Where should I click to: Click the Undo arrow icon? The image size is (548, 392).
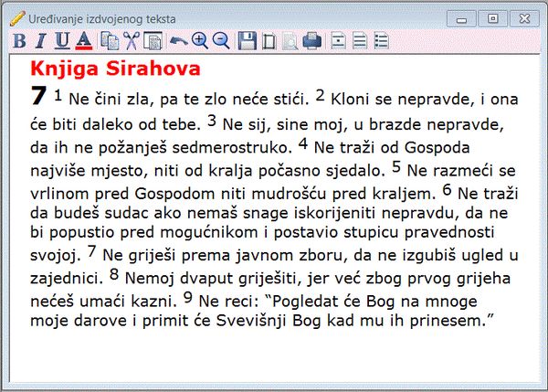(x=178, y=40)
